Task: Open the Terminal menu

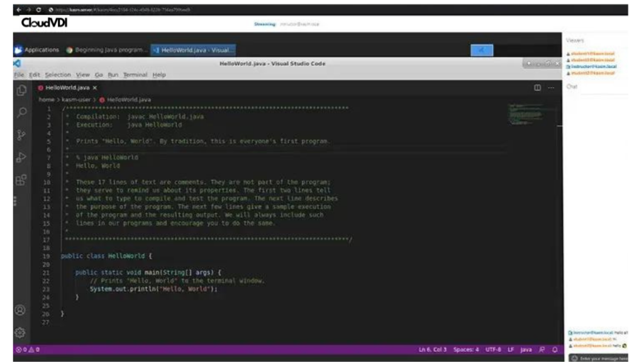Action: point(135,75)
